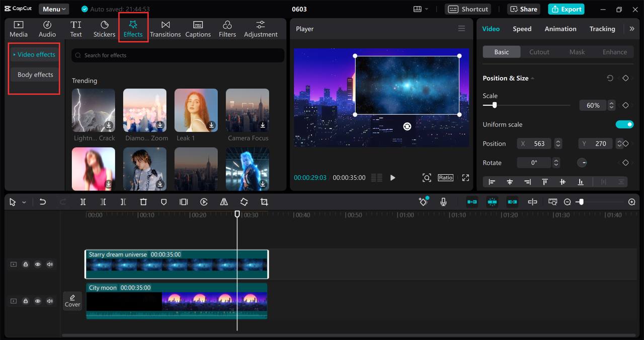Reset Position & Size settings
644x340 pixels.
pos(610,79)
